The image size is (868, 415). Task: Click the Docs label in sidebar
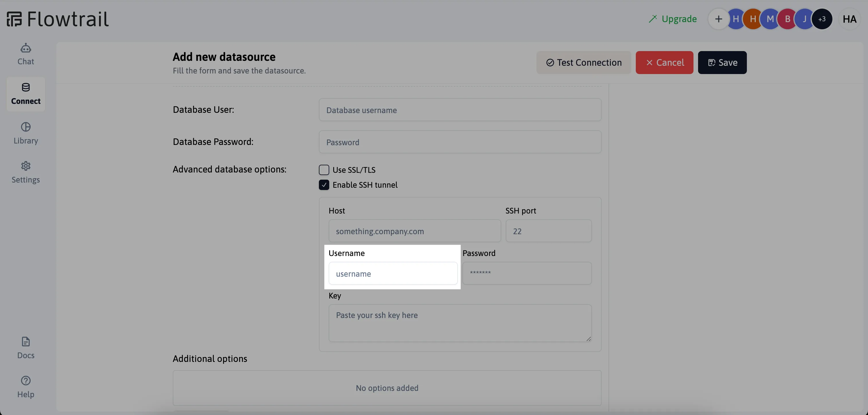[x=26, y=355]
